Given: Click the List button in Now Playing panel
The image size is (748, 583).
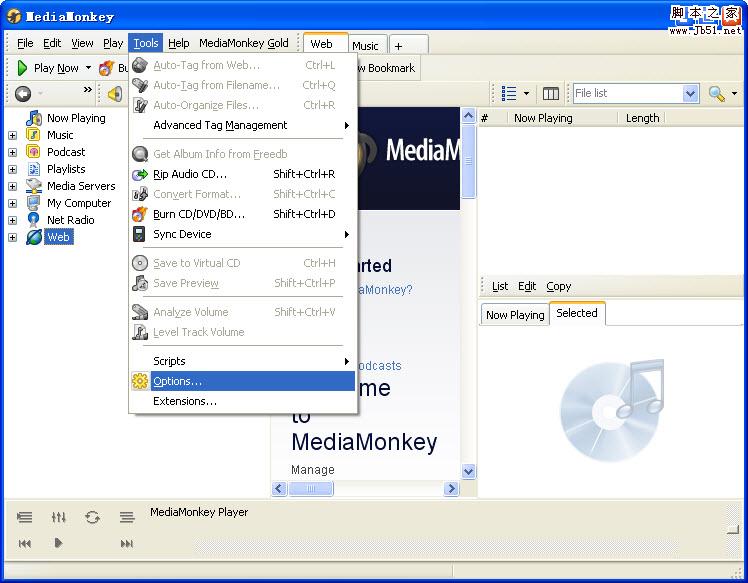Looking at the screenshot, I should pos(499,286).
